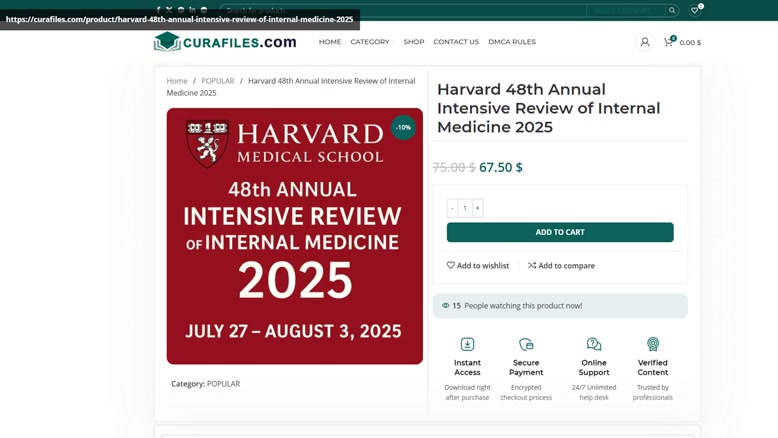Click the POPULAR category link below image

click(x=223, y=384)
